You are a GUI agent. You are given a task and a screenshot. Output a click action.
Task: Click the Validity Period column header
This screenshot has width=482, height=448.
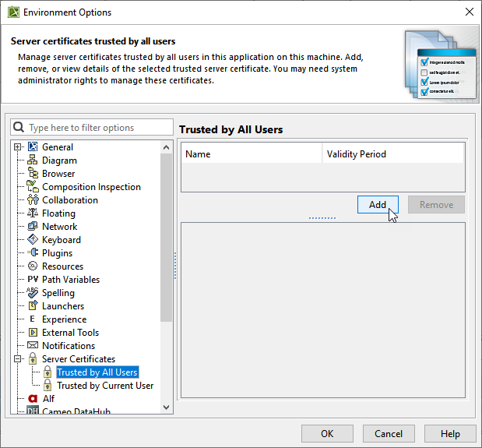[x=393, y=153]
